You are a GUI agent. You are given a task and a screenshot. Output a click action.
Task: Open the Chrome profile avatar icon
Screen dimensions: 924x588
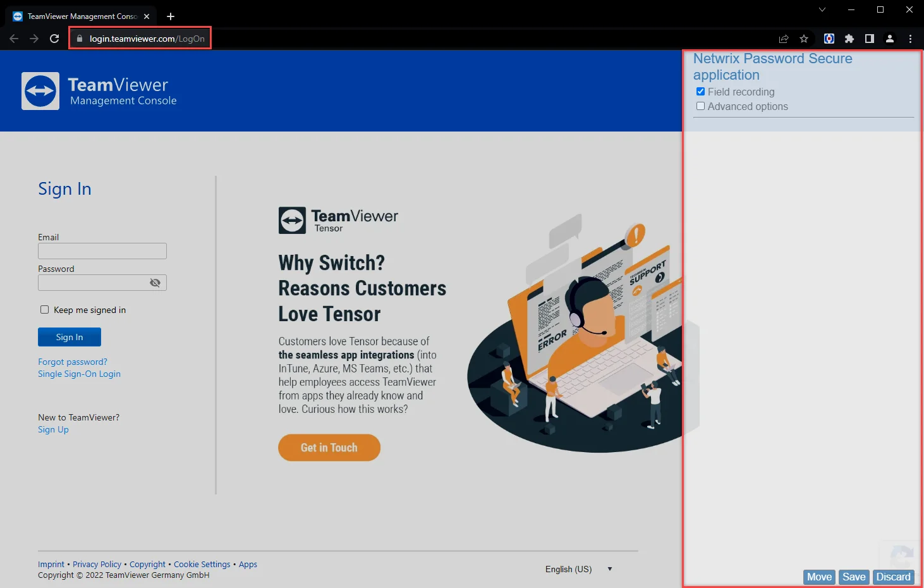(x=890, y=39)
